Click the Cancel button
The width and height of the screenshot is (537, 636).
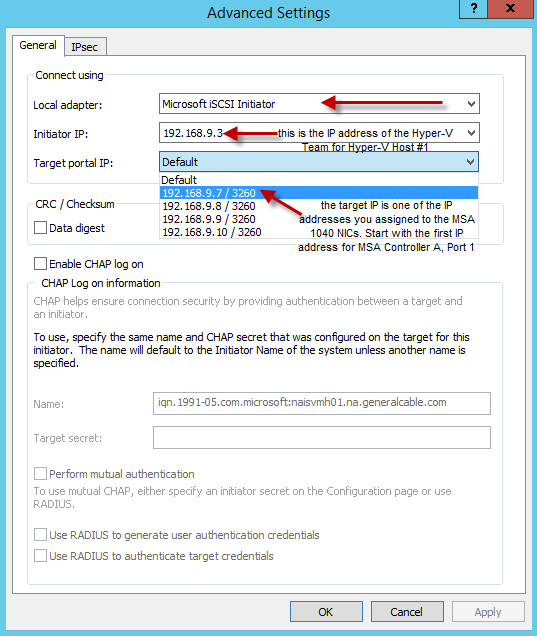click(x=407, y=611)
